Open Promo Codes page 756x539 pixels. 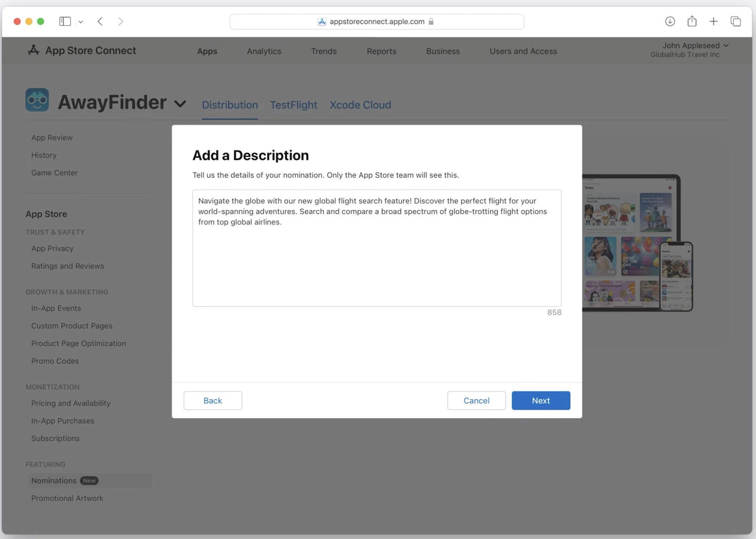point(55,361)
